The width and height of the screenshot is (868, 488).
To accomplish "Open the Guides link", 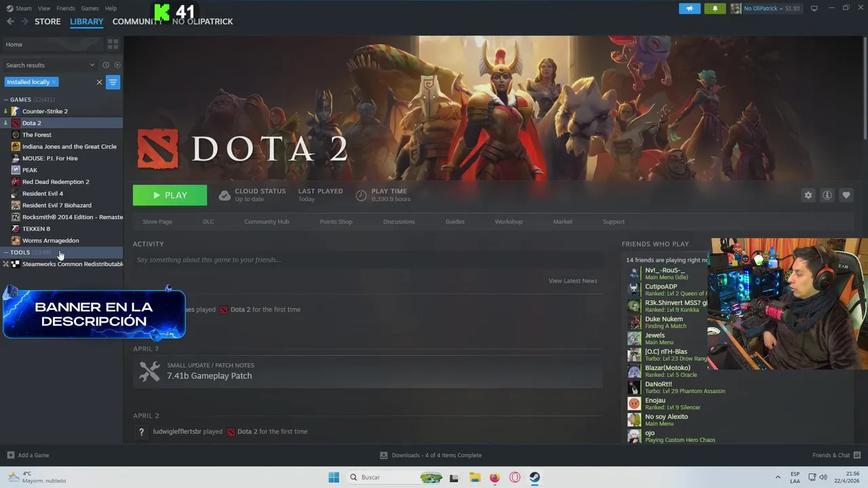I will click(x=455, y=222).
